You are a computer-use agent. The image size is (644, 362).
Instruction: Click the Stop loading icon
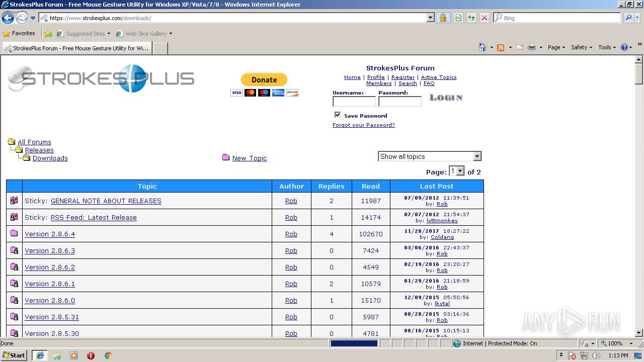(485, 18)
